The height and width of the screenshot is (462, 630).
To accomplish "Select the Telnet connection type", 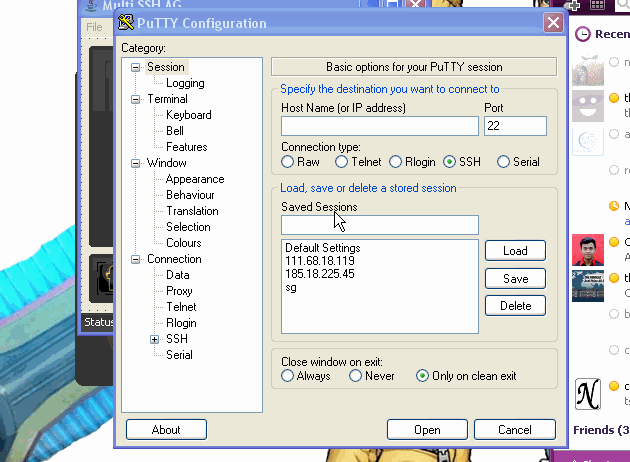I will [x=342, y=162].
